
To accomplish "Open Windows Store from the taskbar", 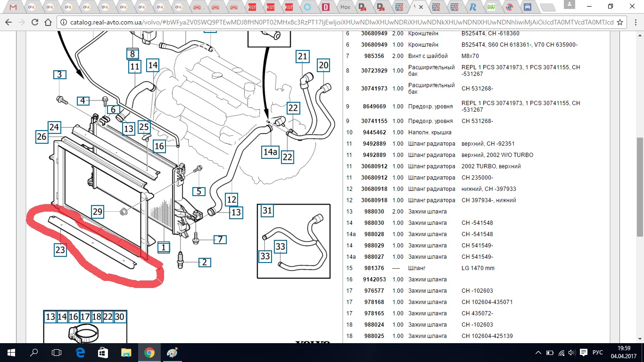I will coord(103,353).
